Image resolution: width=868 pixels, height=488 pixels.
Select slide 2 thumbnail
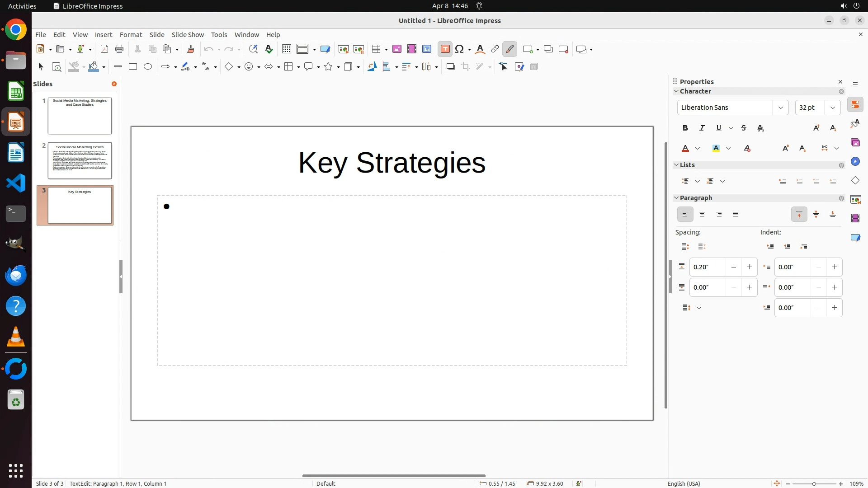tap(80, 161)
